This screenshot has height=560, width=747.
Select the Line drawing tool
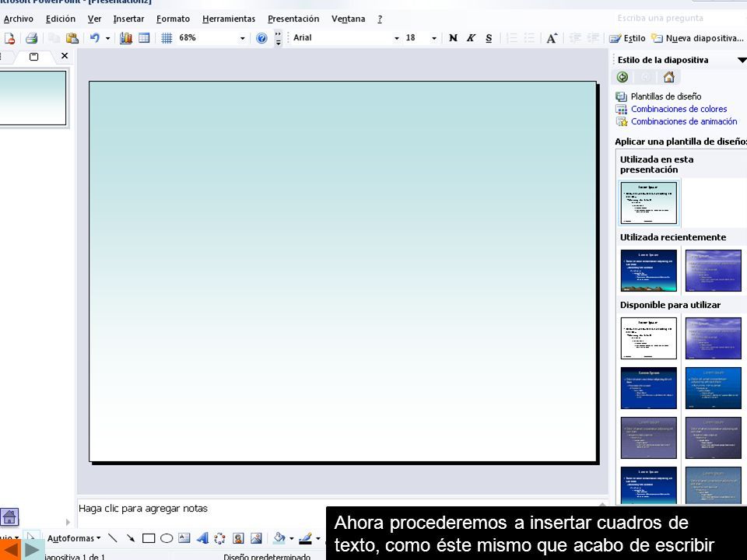pyautogui.click(x=113, y=538)
